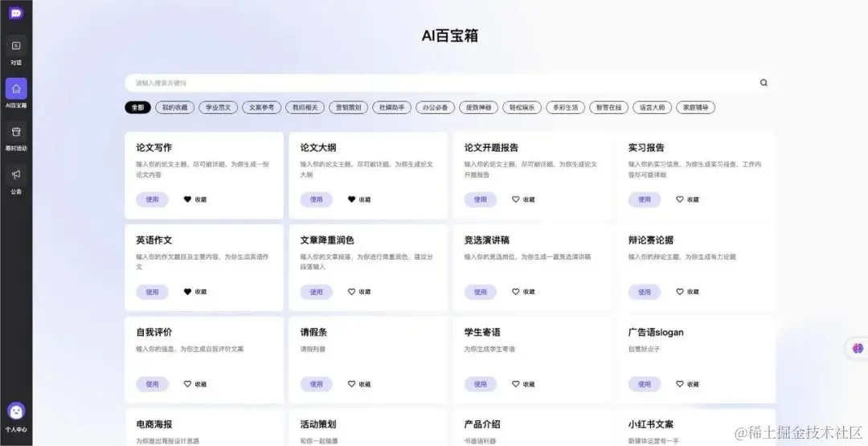868x446 pixels.
Task: Open the 对话 chat section icon
Action: (x=16, y=45)
